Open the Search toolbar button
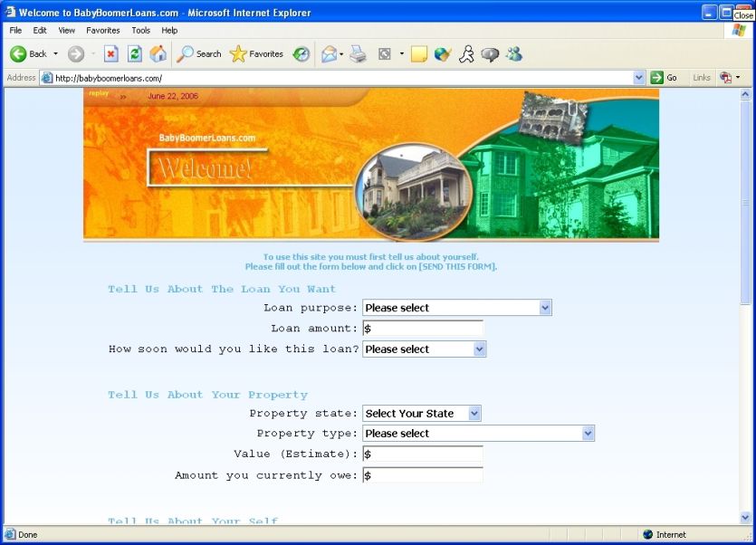 pos(199,54)
